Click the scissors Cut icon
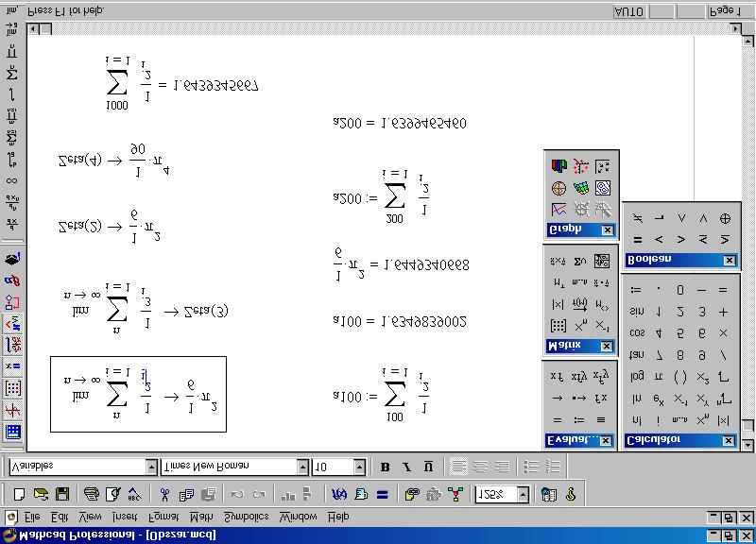Viewport: 756px width, 544px height. [164, 494]
